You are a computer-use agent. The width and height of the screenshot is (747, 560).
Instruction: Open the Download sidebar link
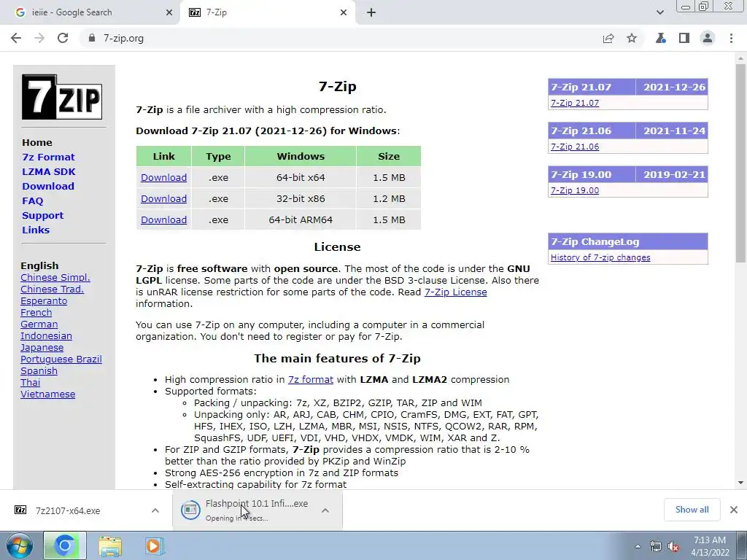click(x=48, y=186)
